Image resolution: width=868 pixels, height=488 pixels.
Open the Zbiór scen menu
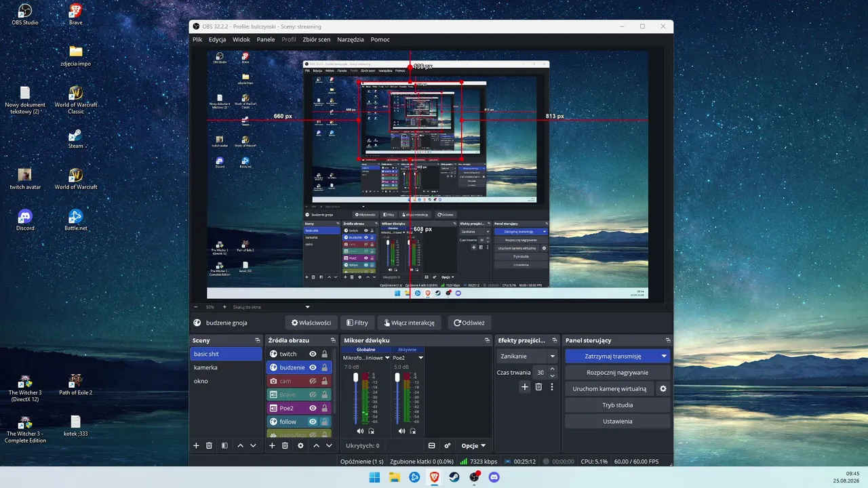click(316, 39)
